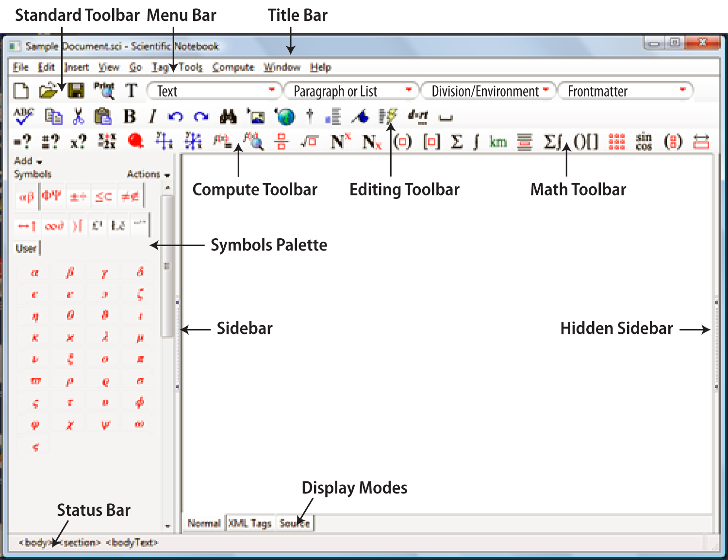Open Find with the binoculars icon

tap(228, 116)
